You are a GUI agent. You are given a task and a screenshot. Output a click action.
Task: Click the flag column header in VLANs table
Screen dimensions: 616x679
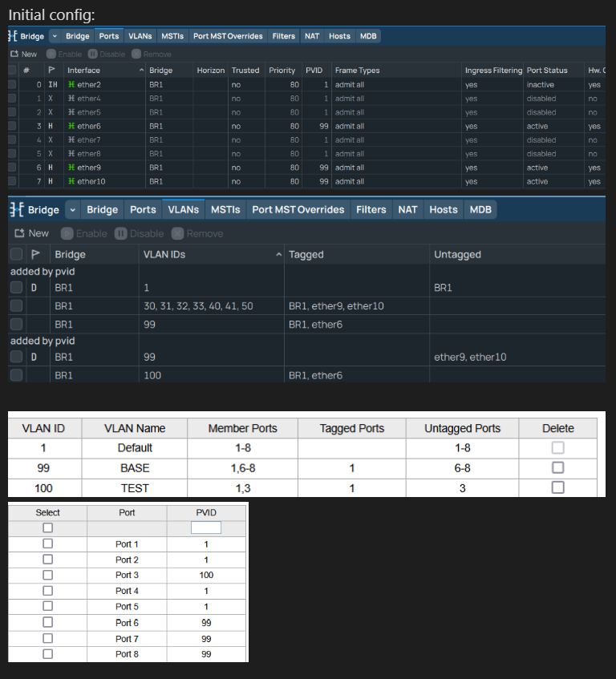35,254
